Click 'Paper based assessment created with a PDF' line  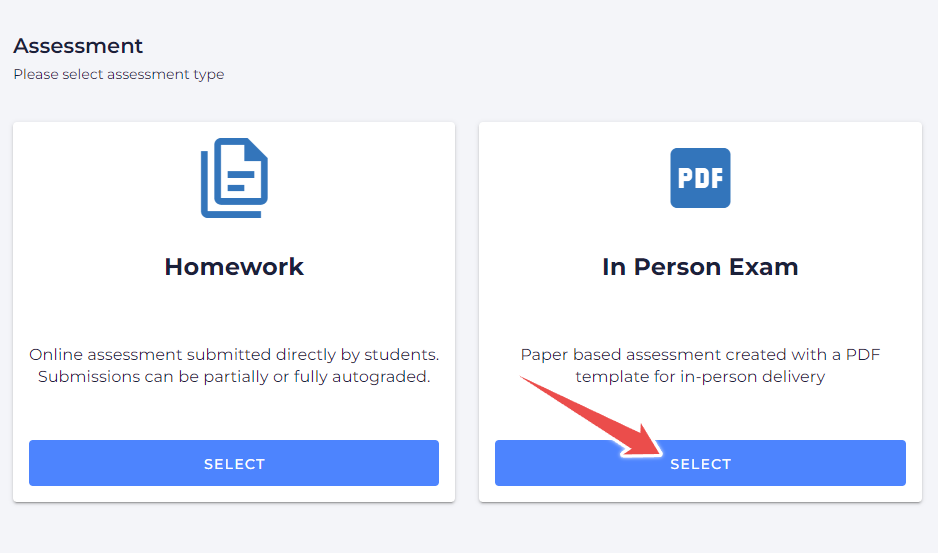700,355
